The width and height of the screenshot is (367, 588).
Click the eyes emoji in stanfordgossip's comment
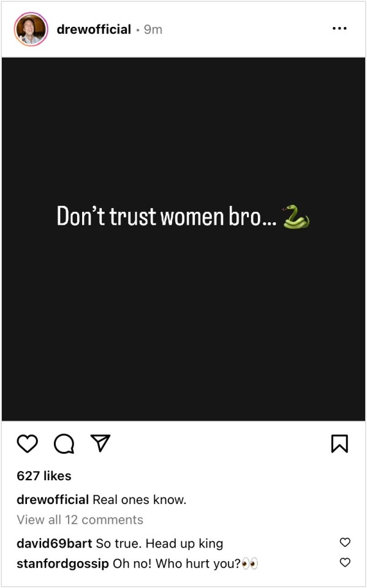[x=250, y=563]
